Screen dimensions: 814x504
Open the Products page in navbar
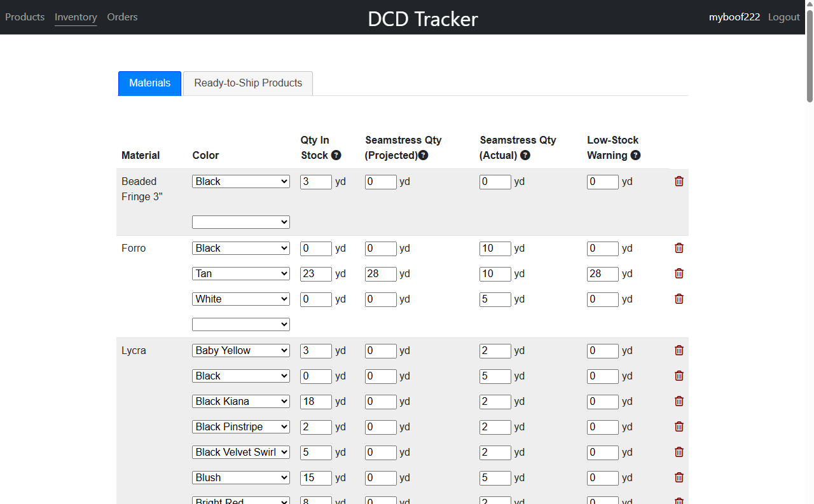25,17
